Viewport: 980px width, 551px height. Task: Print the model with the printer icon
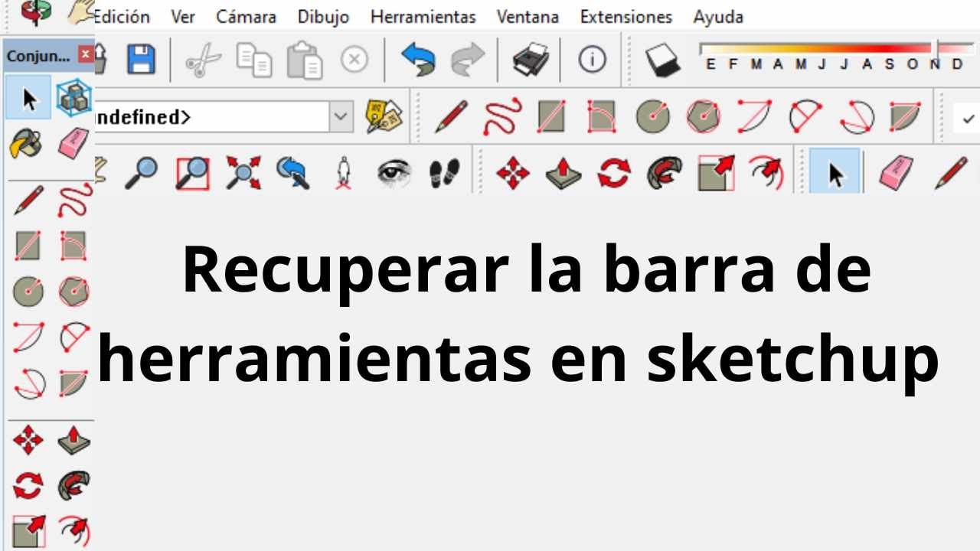point(531,60)
